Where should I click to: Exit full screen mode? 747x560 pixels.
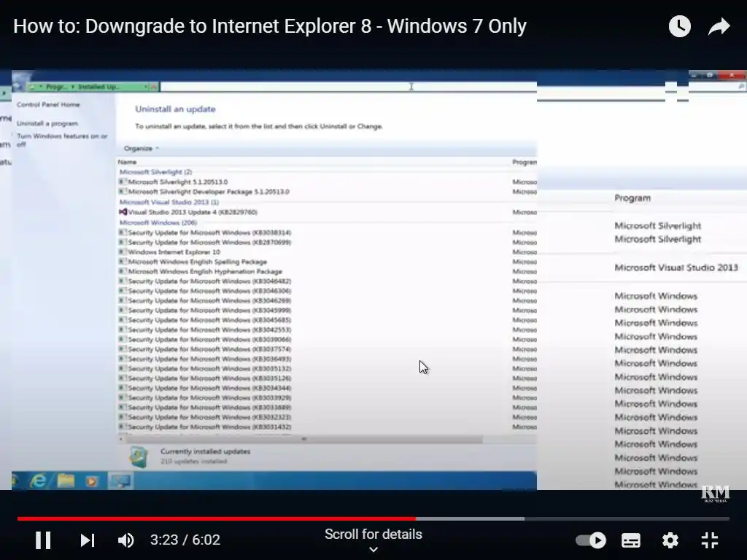(x=710, y=540)
